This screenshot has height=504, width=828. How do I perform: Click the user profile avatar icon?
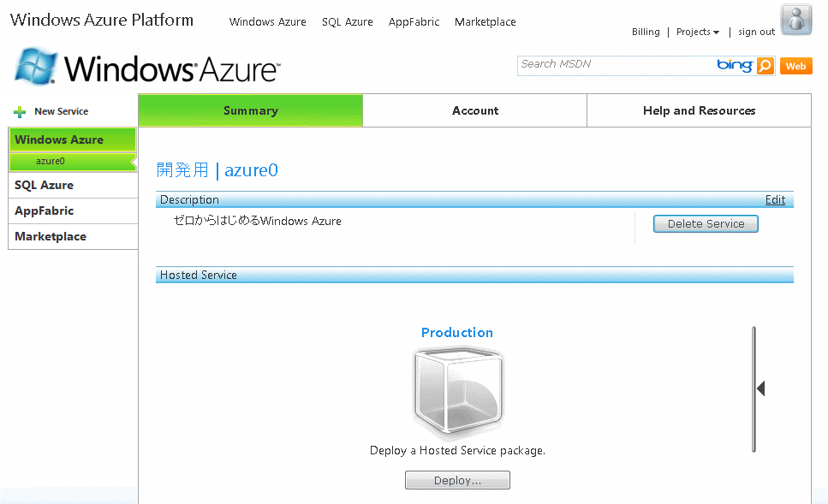pos(796,20)
